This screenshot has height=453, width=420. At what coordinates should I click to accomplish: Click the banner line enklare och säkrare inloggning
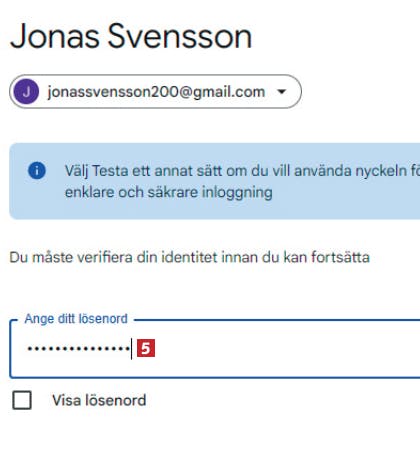point(169,192)
